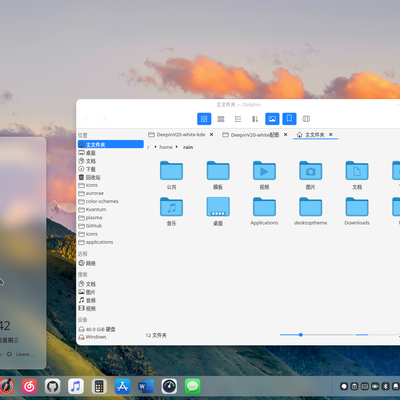Search 音频 in the sidebar
Screen dimensions: 400x400
pyautogui.click(x=111, y=300)
